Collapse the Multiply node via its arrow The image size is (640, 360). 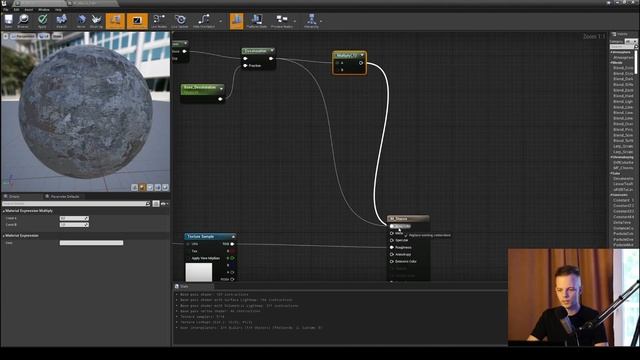(x=362, y=55)
